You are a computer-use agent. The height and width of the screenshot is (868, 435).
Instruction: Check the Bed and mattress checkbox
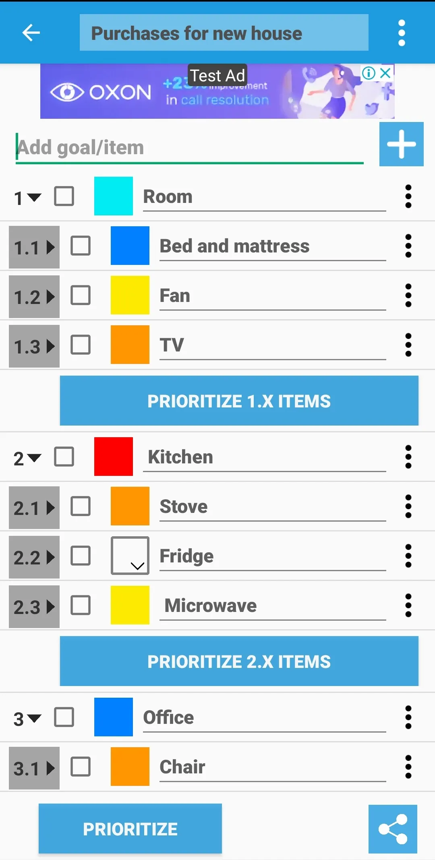coord(81,246)
